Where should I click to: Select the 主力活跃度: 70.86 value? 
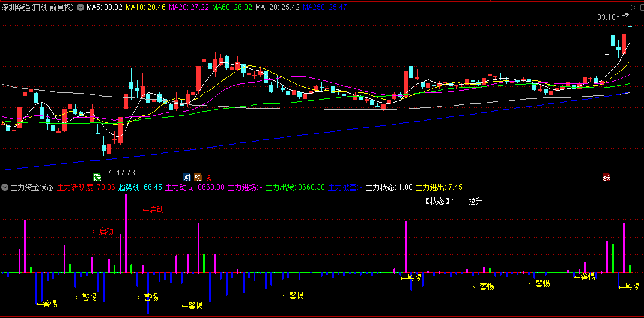(x=86, y=188)
